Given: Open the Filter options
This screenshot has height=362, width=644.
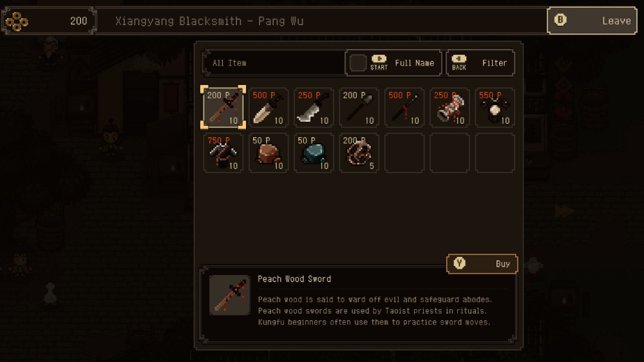Looking at the screenshot, I should (480, 63).
